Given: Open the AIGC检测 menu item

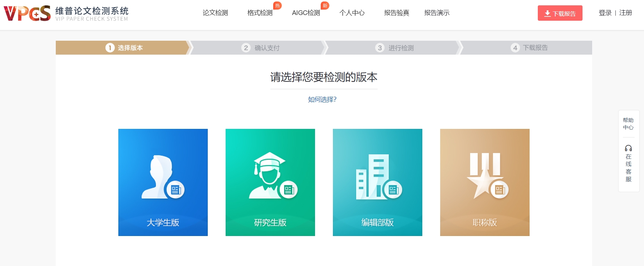Looking at the screenshot, I should pos(306,13).
